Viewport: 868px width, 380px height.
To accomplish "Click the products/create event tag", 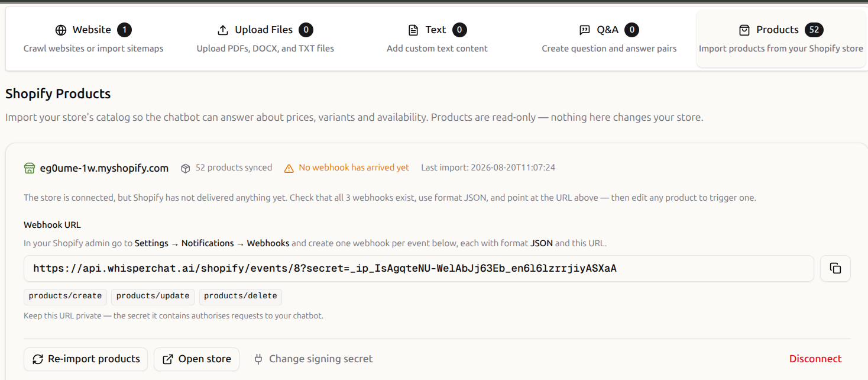I will pyautogui.click(x=65, y=296).
